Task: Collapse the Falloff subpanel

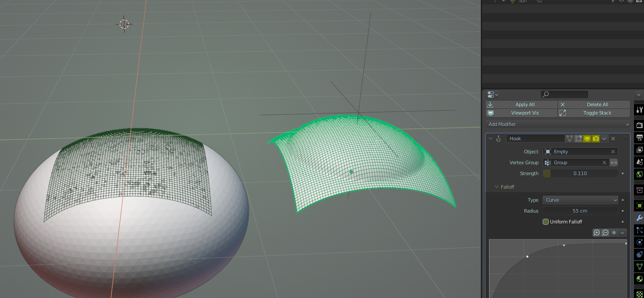Action: point(496,187)
